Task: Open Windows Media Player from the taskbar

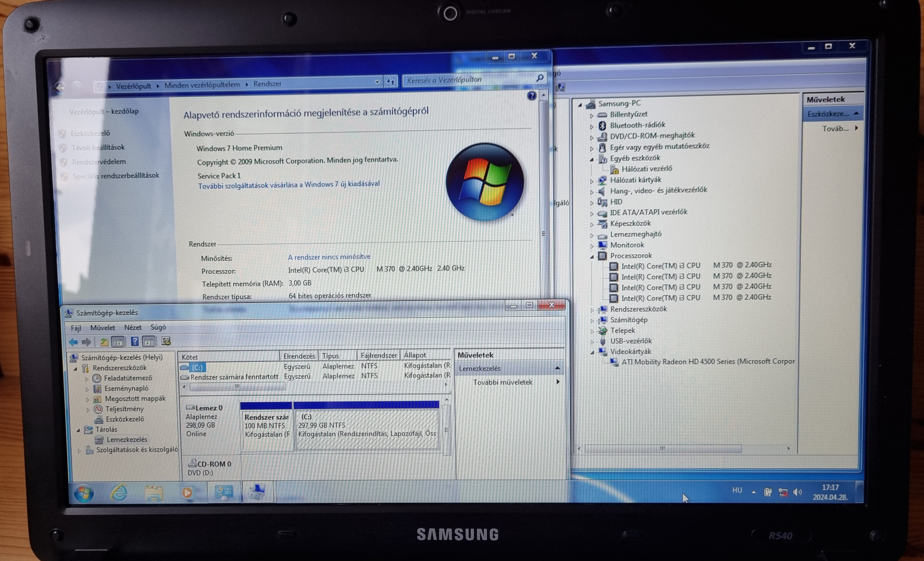Action: [x=187, y=493]
